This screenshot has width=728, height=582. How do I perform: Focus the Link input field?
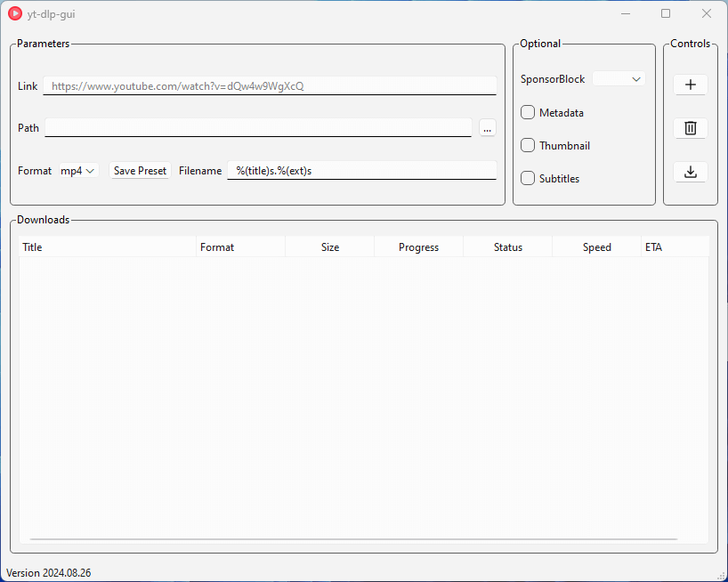(x=270, y=85)
